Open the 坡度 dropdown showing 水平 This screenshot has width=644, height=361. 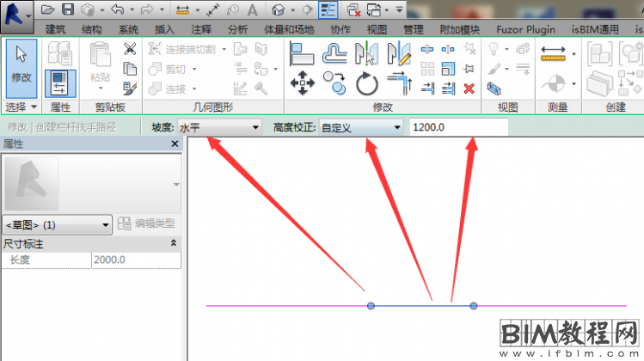[218, 127]
